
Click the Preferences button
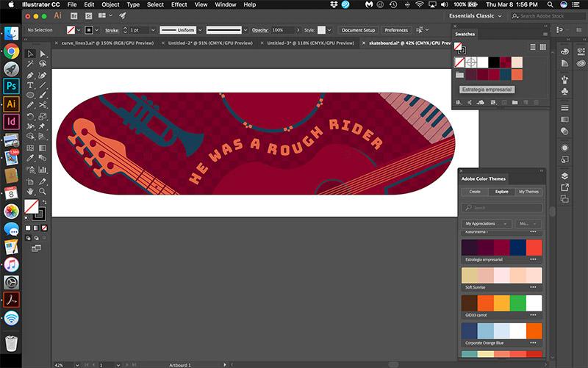pyautogui.click(x=396, y=30)
